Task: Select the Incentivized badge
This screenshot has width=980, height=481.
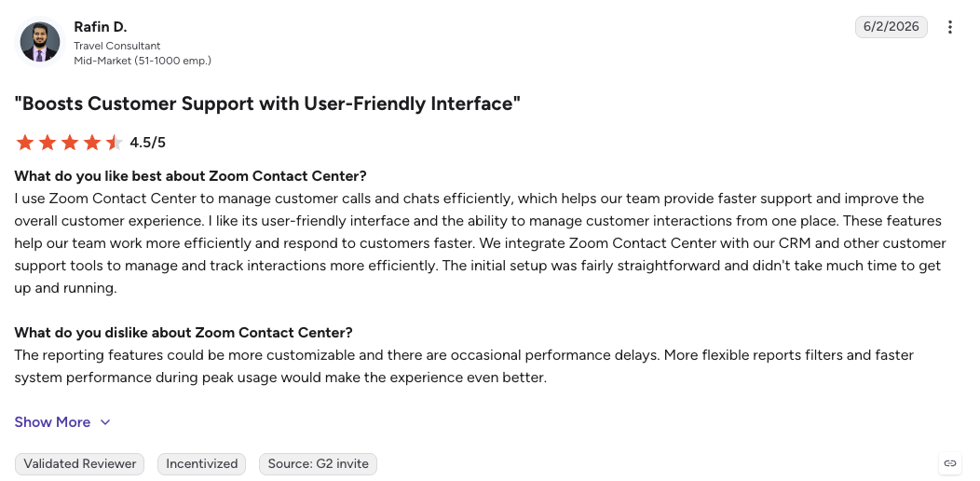Action: [201, 464]
